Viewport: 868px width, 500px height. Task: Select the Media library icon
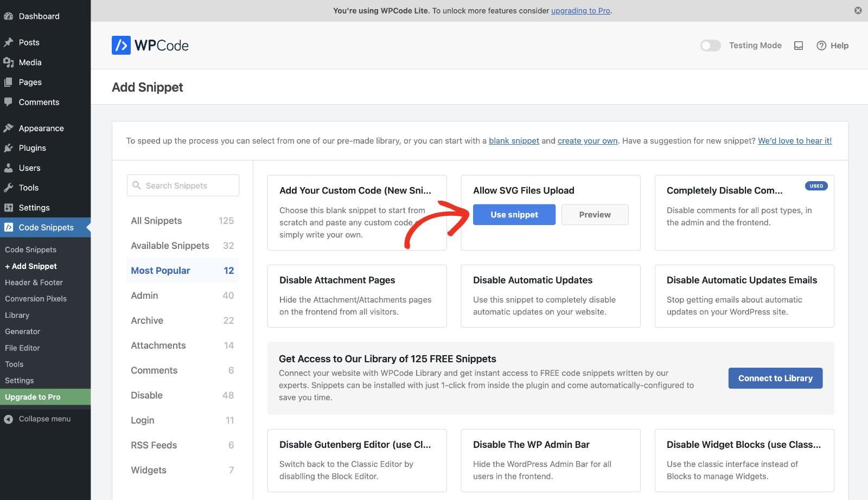[10, 62]
